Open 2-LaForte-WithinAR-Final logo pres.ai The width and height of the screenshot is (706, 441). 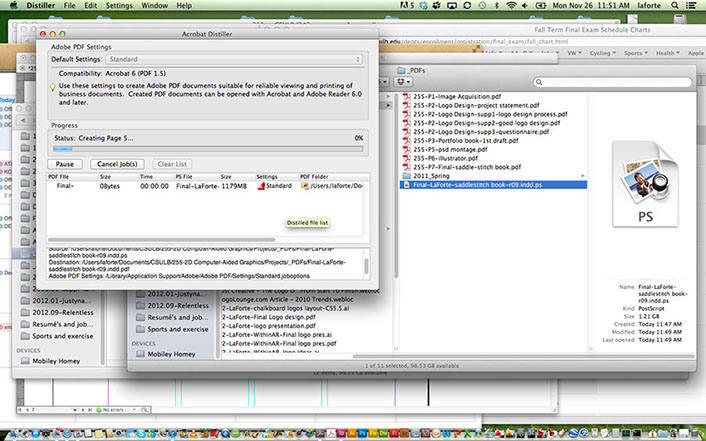point(277,335)
